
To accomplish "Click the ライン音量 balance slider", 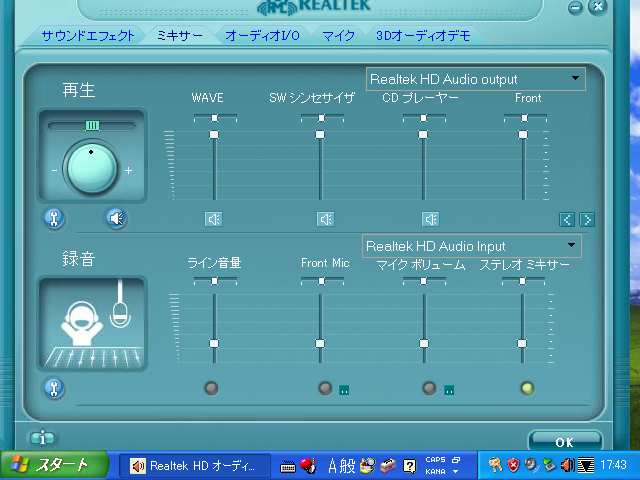I will click(215, 281).
